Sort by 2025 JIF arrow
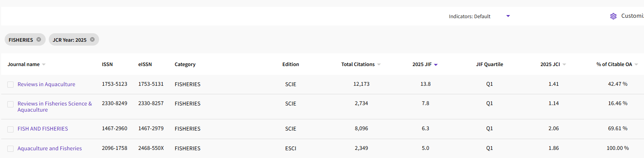 point(436,65)
